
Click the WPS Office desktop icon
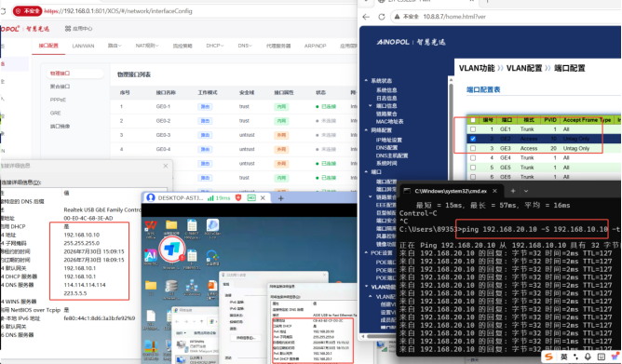coord(151,228)
